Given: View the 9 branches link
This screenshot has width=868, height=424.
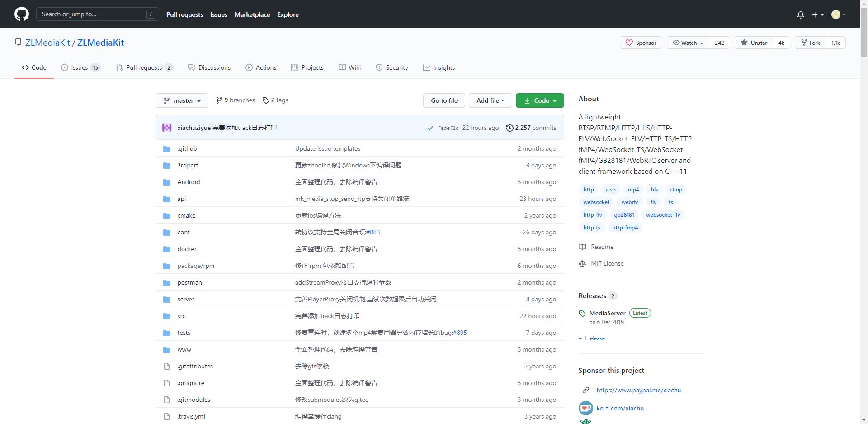Looking at the screenshot, I should click(236, 100).
